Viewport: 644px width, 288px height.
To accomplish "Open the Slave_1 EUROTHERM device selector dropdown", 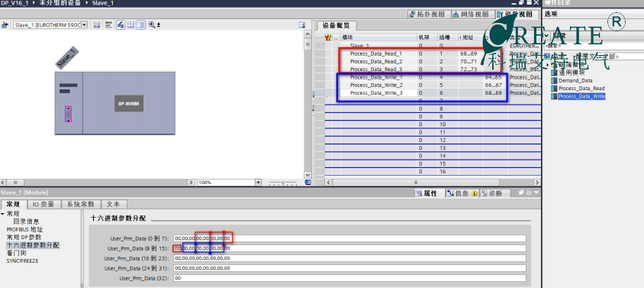I will pyautogui.click(x=85, y=25).
